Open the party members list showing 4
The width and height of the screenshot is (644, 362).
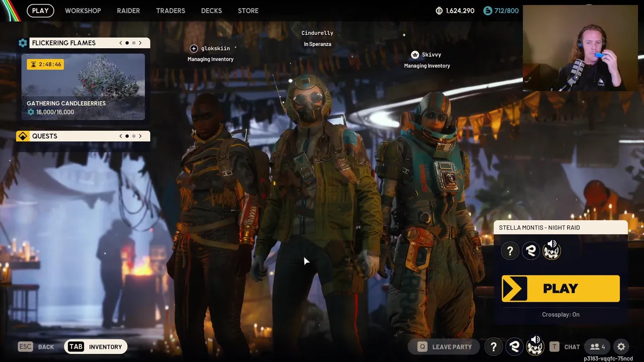(x=597, y=347)
